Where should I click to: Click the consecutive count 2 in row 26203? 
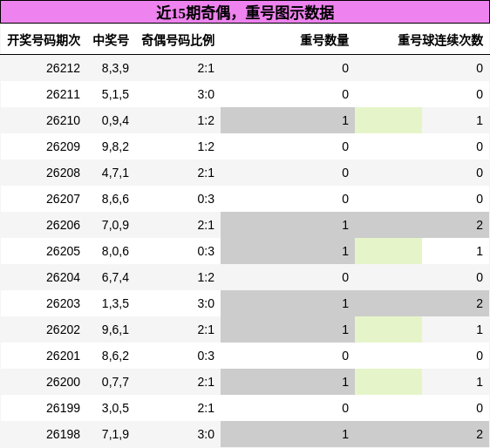click(480, 303)
